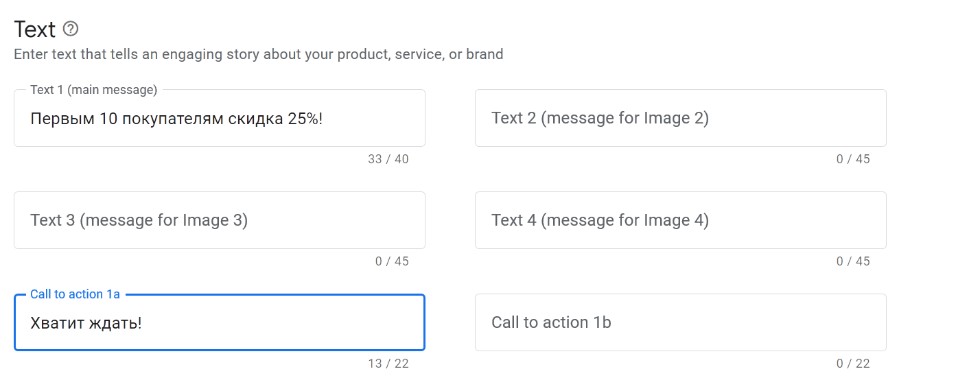
Task: Click on "25%!" in the main message
Action: pos(305,119)
